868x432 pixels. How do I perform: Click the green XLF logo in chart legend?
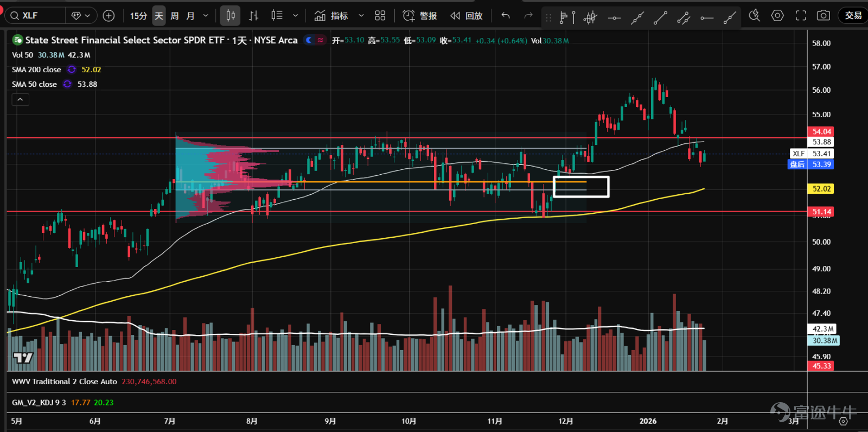[17, 40]
